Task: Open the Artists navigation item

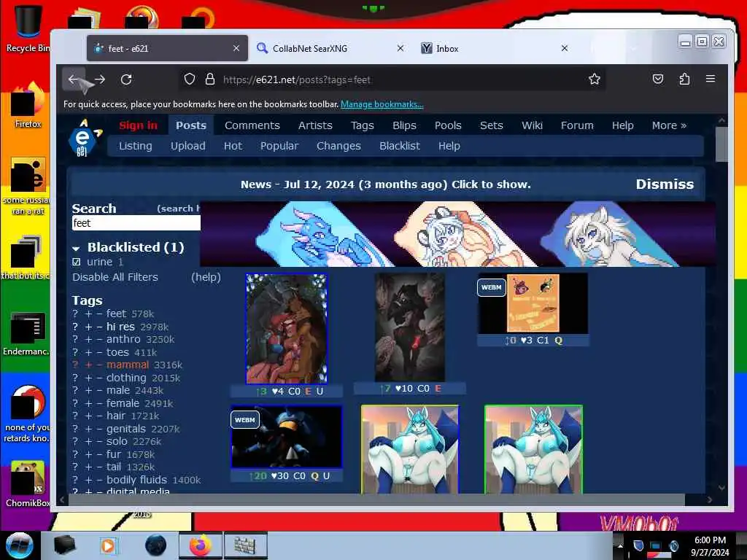Action: [x=315, y=125]
